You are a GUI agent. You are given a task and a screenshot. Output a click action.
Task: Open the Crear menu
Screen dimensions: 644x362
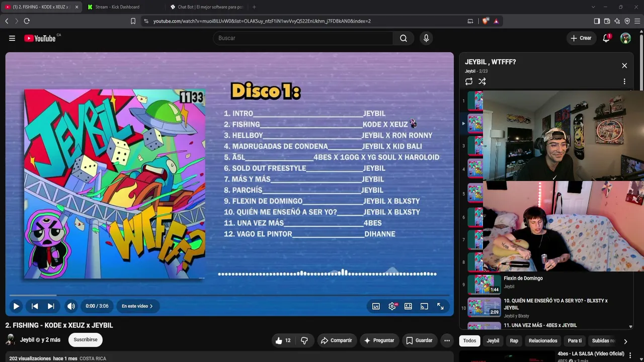click(x=581, y=38)
